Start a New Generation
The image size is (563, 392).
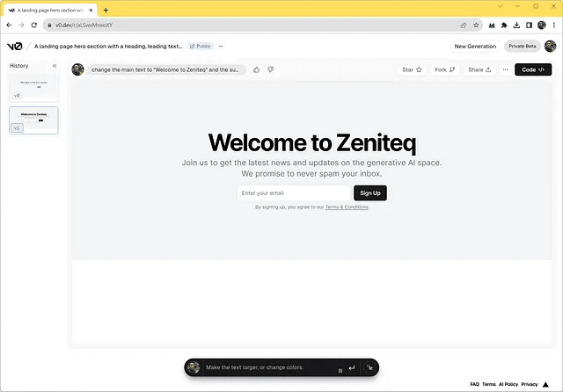coord(475,47)
